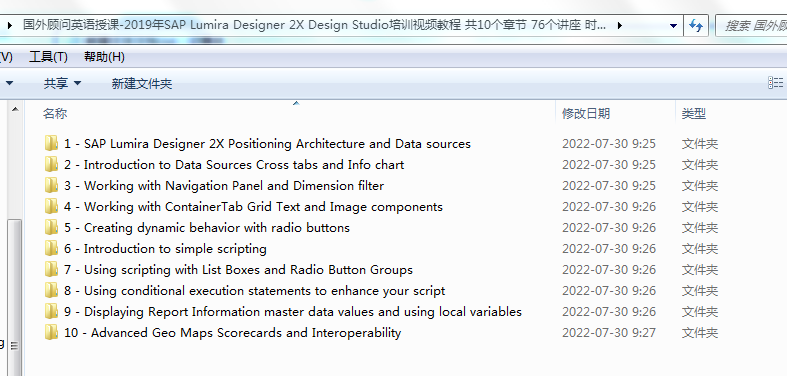Sort by 类型 column header
This screenshot has width=787, height=376.
(x=694, y=113)
